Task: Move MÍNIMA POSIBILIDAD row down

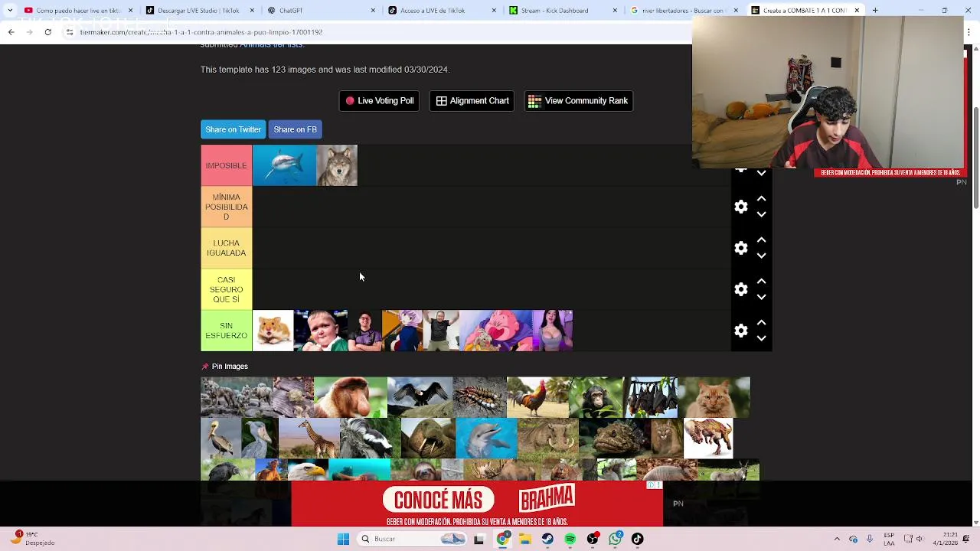Action: click(x=761, y=215)
